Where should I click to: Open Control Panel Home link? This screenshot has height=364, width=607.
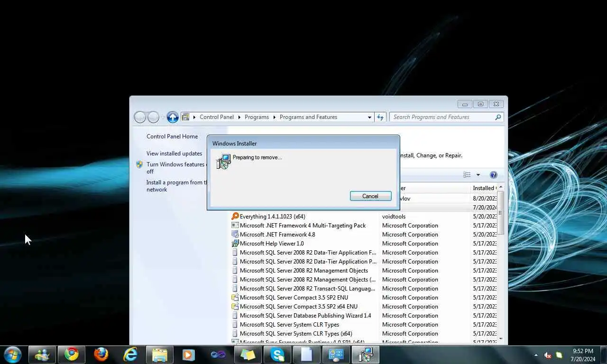[x=172, y=136]
